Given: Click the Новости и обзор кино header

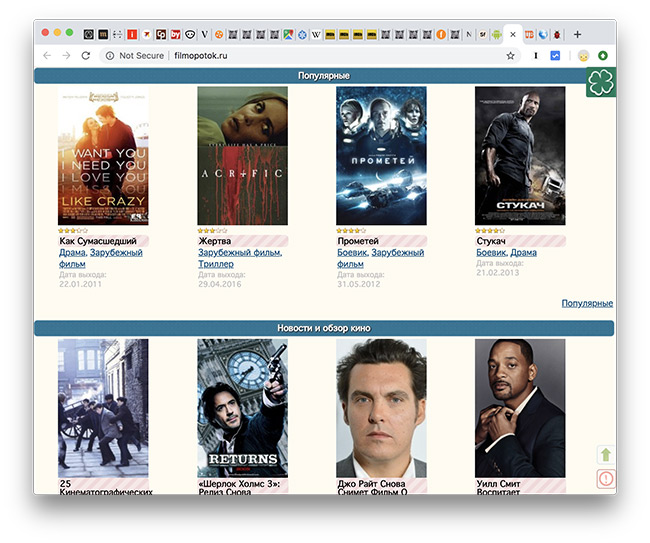Looking at the screenshot, I should [x=324, y=328].
